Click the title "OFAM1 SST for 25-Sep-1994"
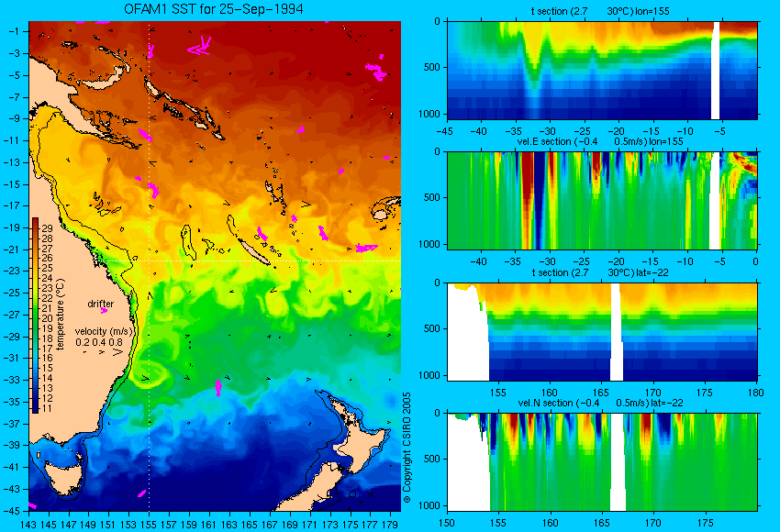Screen dimensions: 780x532 click(214, 9)
